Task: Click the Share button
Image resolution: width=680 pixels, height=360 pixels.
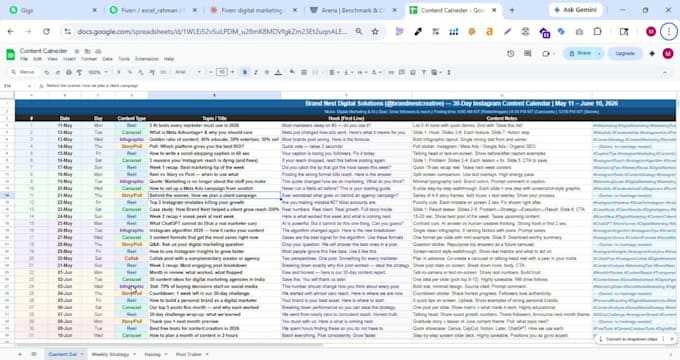Action: pos(580,53)
